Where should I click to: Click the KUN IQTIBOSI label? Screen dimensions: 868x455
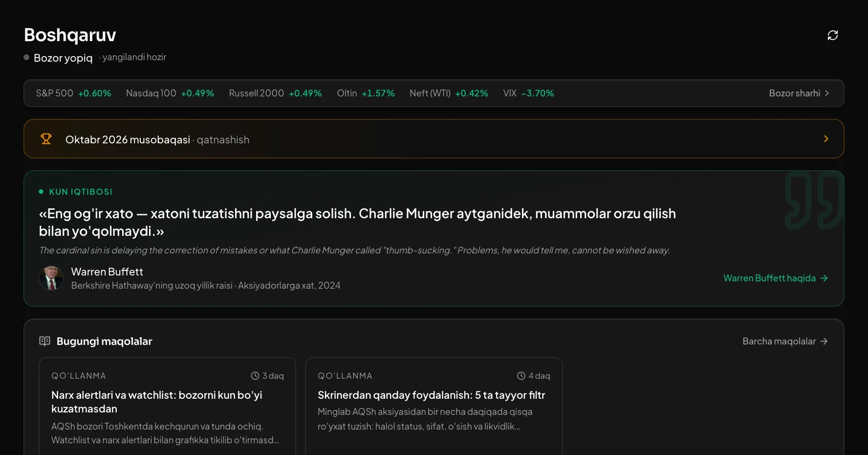click(81, 192)
